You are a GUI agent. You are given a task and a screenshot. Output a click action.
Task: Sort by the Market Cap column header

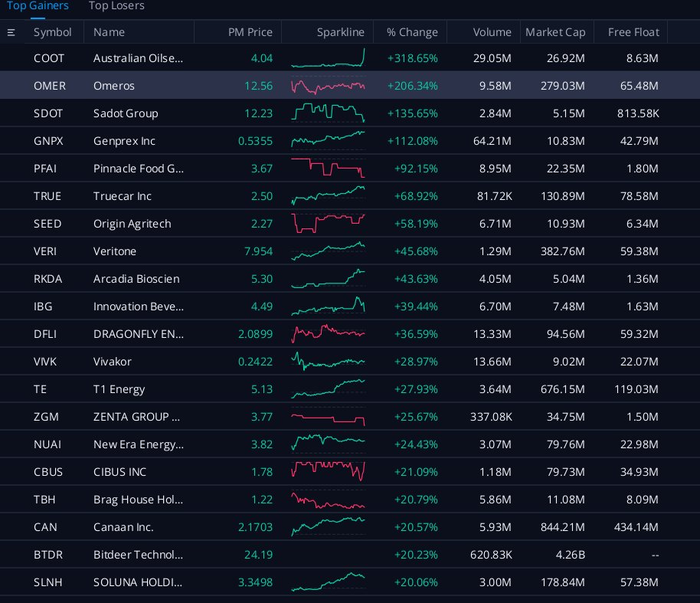[x=555, y=32]
